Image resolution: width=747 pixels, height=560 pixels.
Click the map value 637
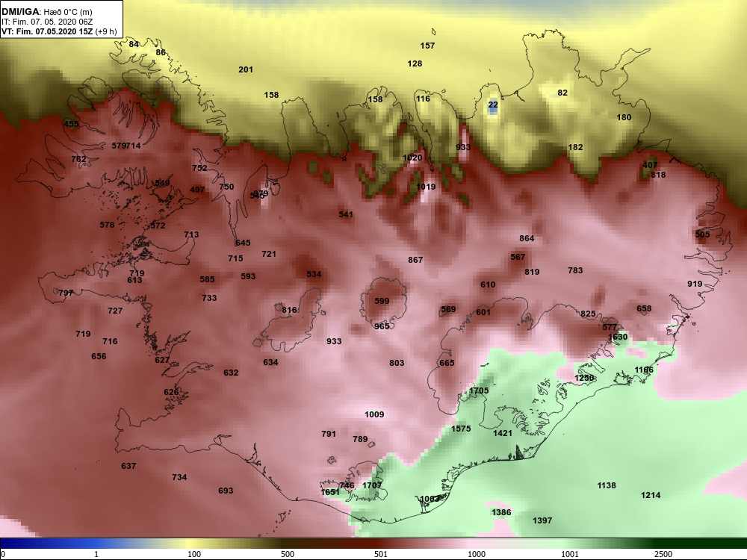pos(128,466)
